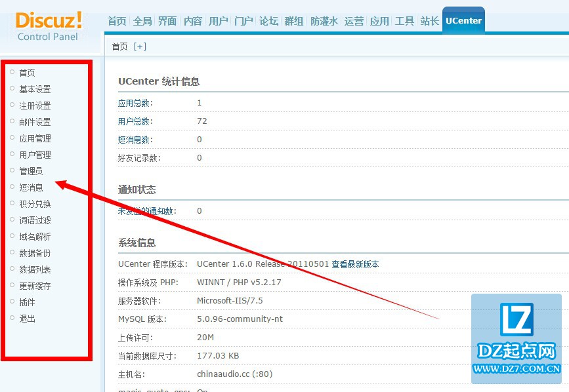Open the 界面 top navigation tab
Screen dimensions: 569x392
click(167, 22)
